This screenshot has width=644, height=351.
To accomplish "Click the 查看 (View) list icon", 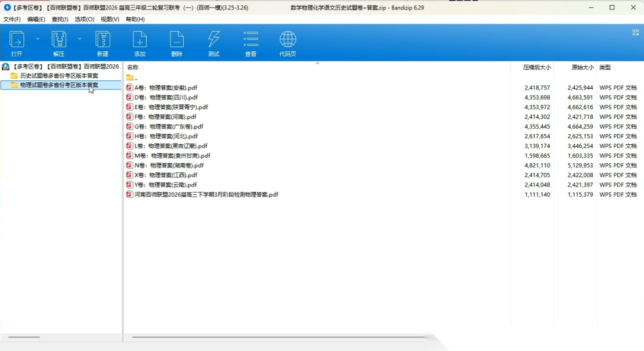I will click(x=250, y=40).
